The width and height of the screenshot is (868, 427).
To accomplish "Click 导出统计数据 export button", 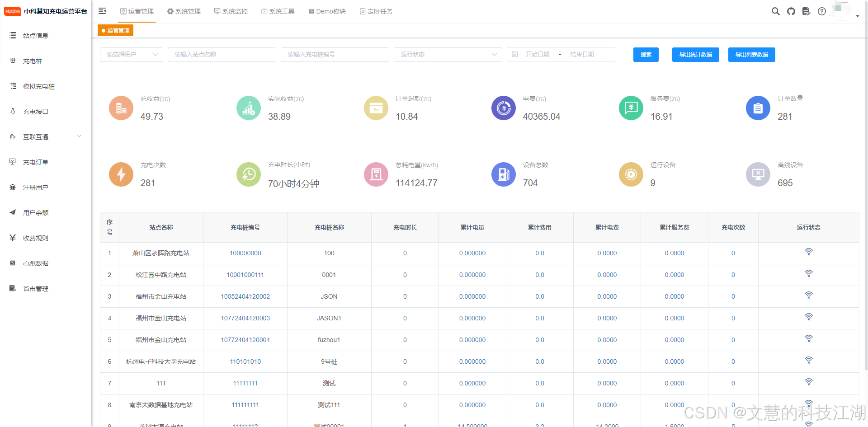I will pos(695,55).
